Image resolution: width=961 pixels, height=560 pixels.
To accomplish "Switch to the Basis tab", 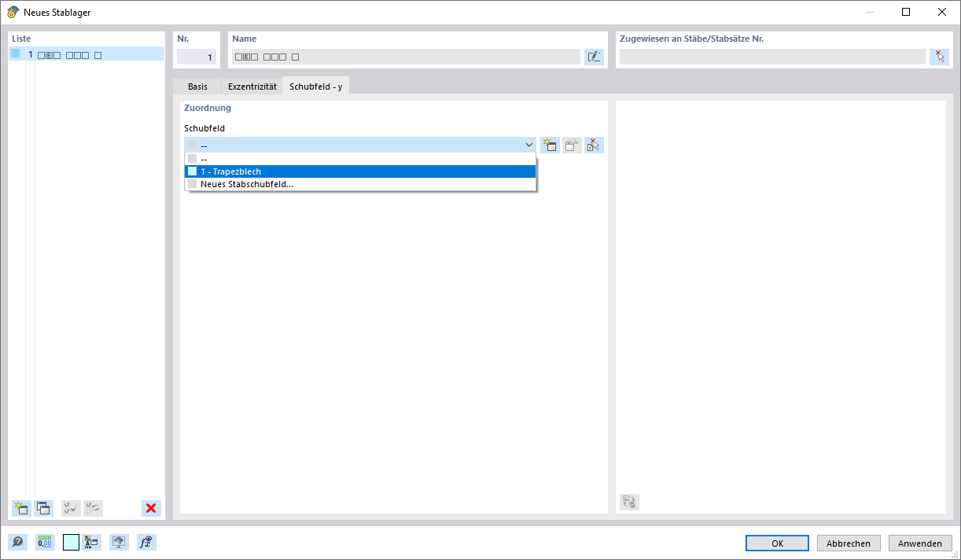I will coord(197,87).
